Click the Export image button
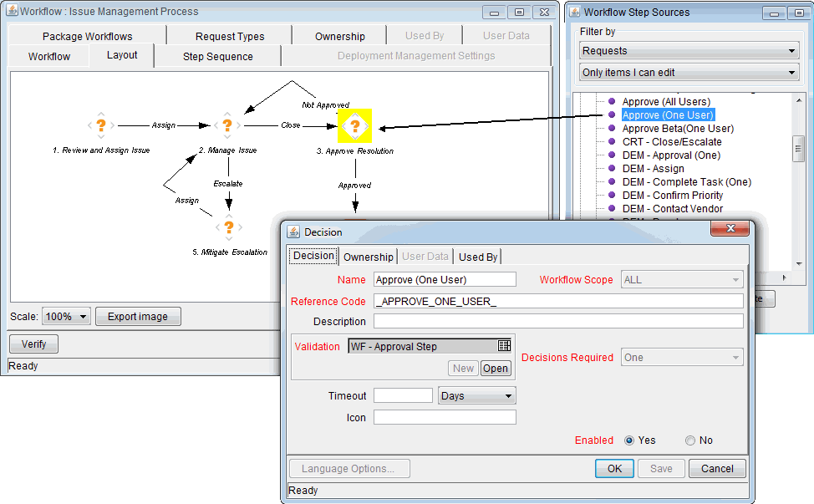814x504 pixels. (138, 317)
